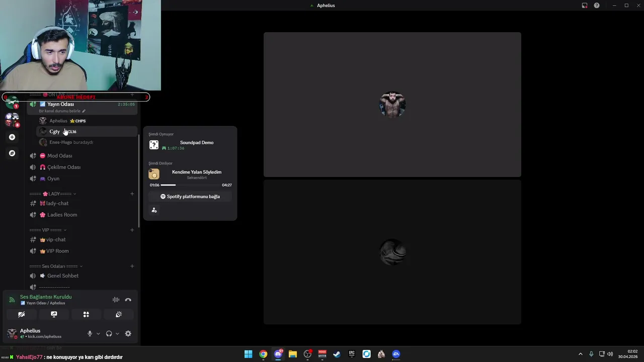Toggle microphone mute
Screen dimensions: 644x362
click(90, 333)
